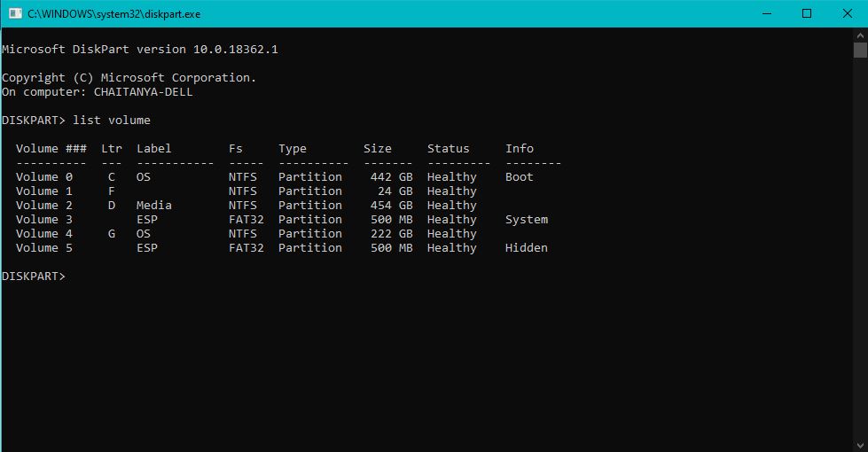
Task: Close the diskpart.exe window
Action: 847,13
